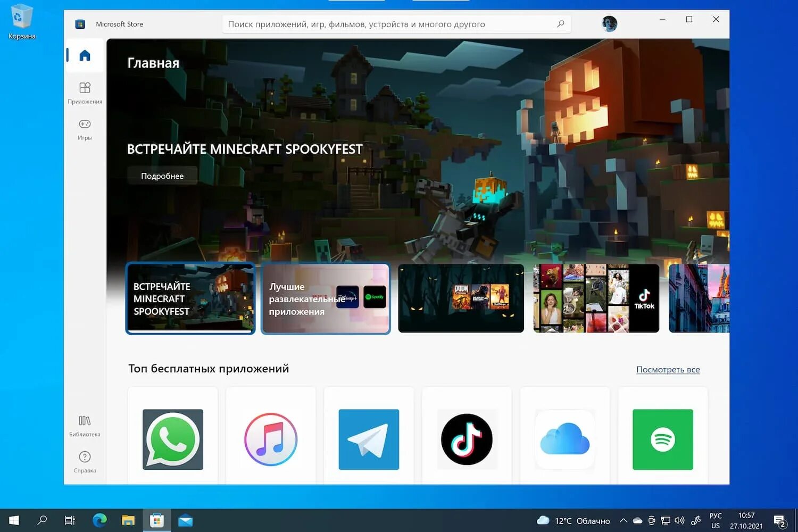
Task: Click the pen/ink workspace tray icon
Action: click(695, 520)
